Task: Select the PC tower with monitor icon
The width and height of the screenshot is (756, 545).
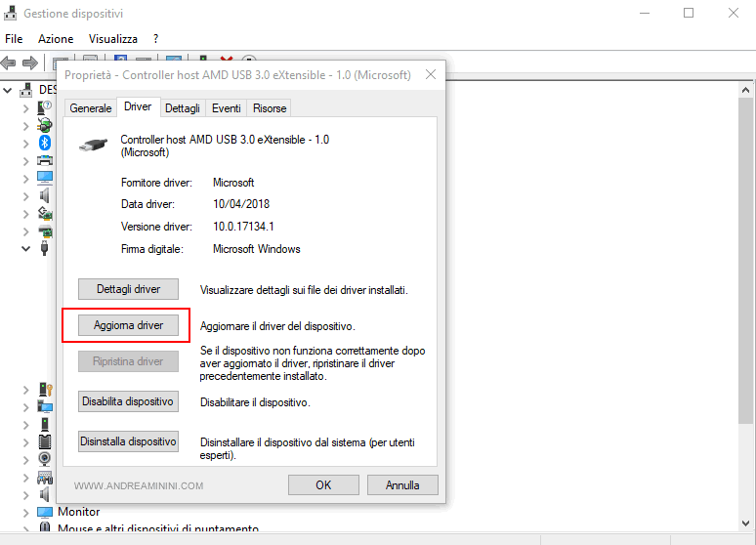Action: coord(45,407)
